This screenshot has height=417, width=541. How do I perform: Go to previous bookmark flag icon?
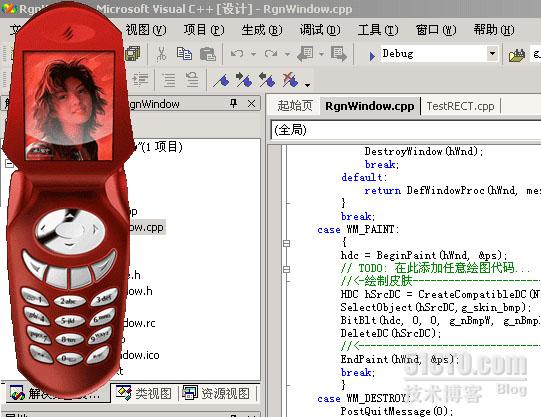pyautogui.click(x=267, y=80)
